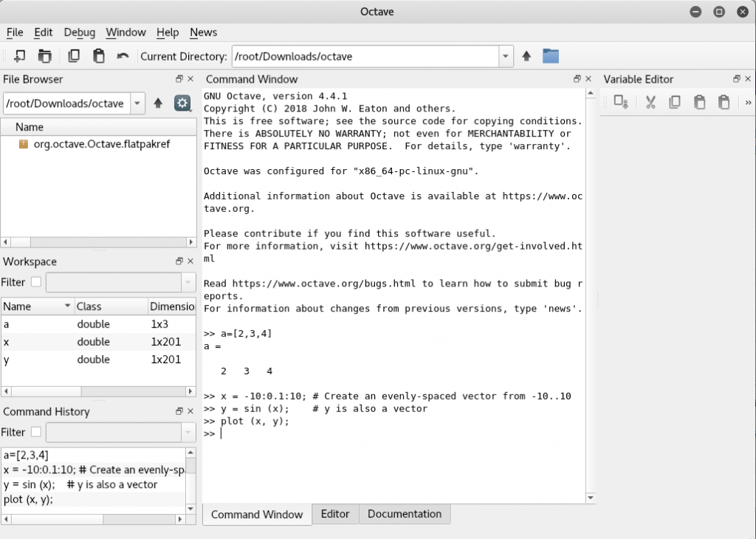
Task: Click the Class column header in Workspace
Action: pos(111,306)
